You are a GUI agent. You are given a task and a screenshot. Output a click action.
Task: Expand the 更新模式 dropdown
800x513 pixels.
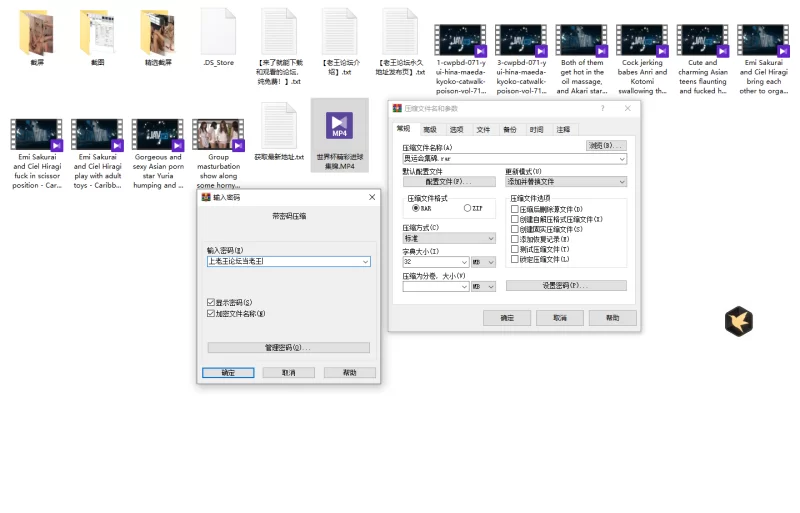pos(621,182)
